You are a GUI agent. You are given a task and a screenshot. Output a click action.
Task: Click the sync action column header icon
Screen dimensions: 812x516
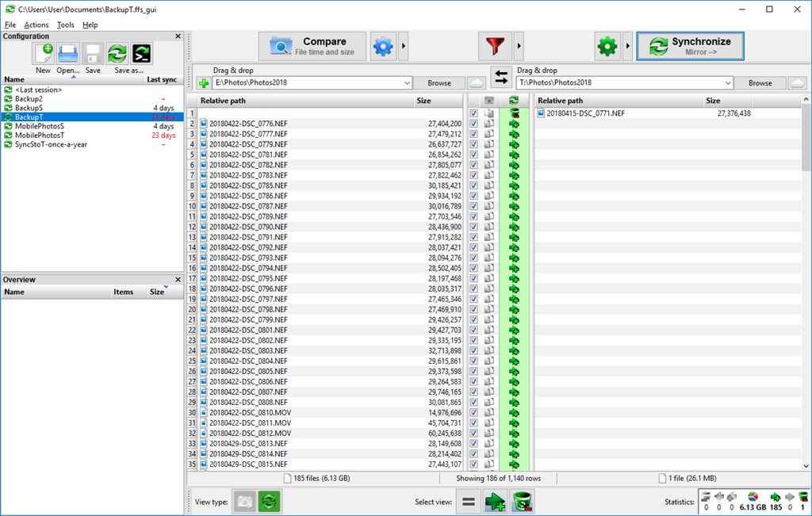514,101
